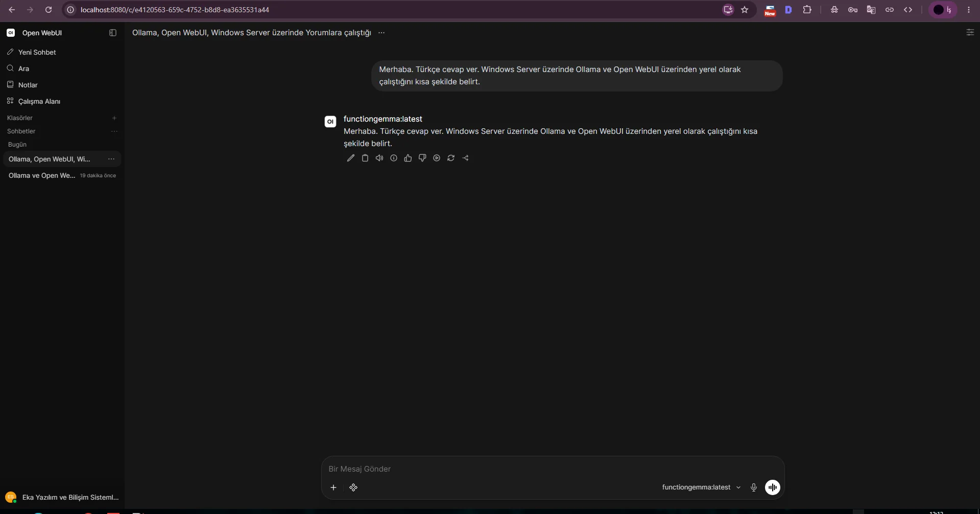Reload the current browser page

[x=49, y=10]
